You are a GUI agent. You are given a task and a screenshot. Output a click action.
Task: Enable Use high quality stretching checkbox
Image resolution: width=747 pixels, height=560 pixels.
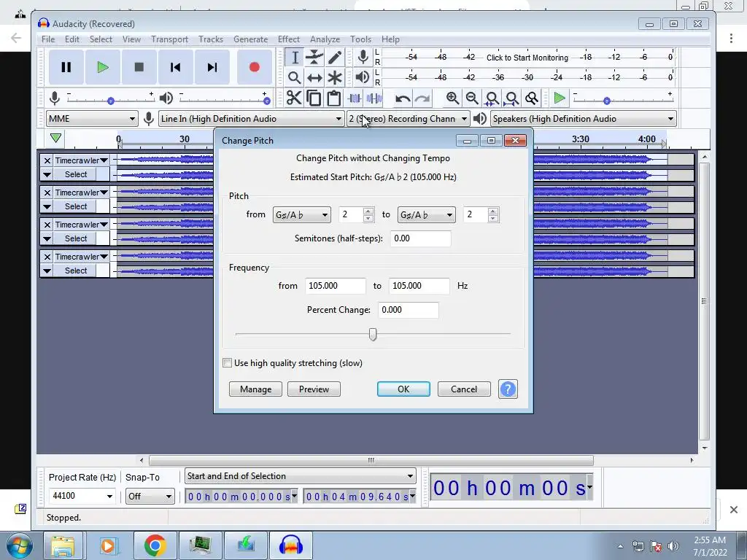click(x=228, y=363)
